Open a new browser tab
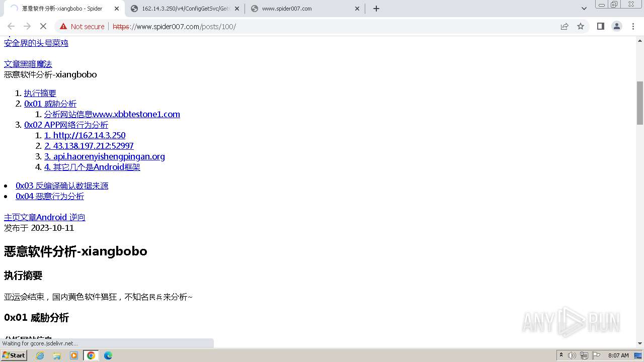The height and width of the screenshot is (362, 644). tap(376, 9)
